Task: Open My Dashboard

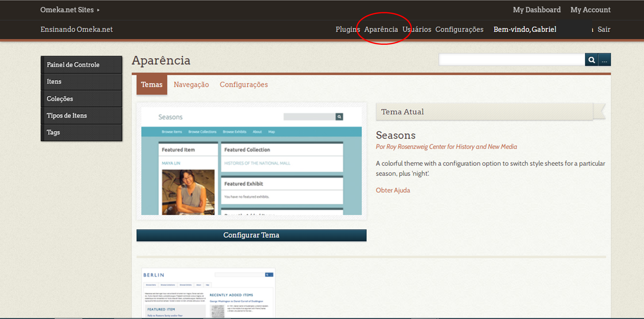Action: tap(537, 10)
